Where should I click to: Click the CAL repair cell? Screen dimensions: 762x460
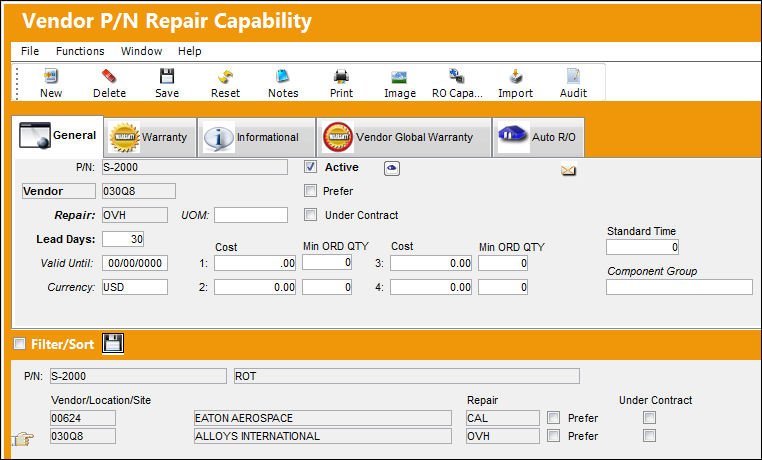[502, 418]
